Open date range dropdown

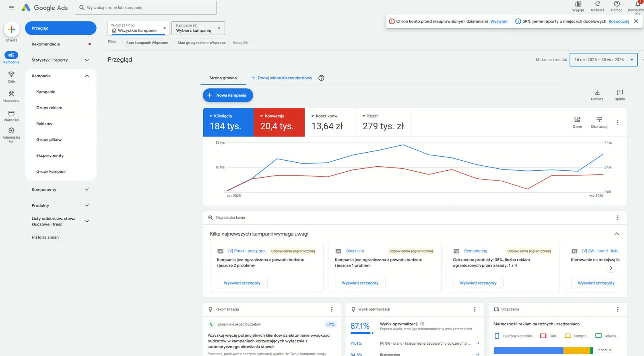(x=603, y=60)
